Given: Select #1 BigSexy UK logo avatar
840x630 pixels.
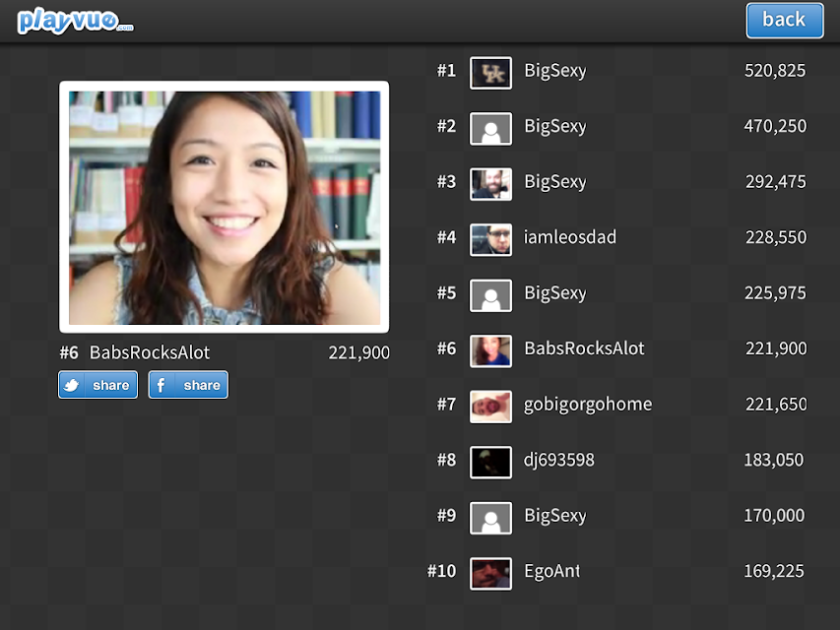Looking at the screenshot, I should [x=490, y=73].
